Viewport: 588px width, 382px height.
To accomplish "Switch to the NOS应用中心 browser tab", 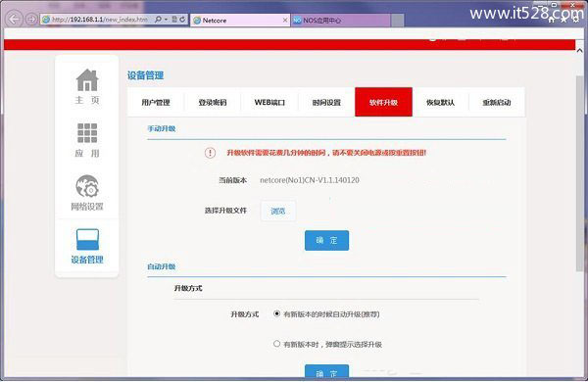I will tap(341, 21).
